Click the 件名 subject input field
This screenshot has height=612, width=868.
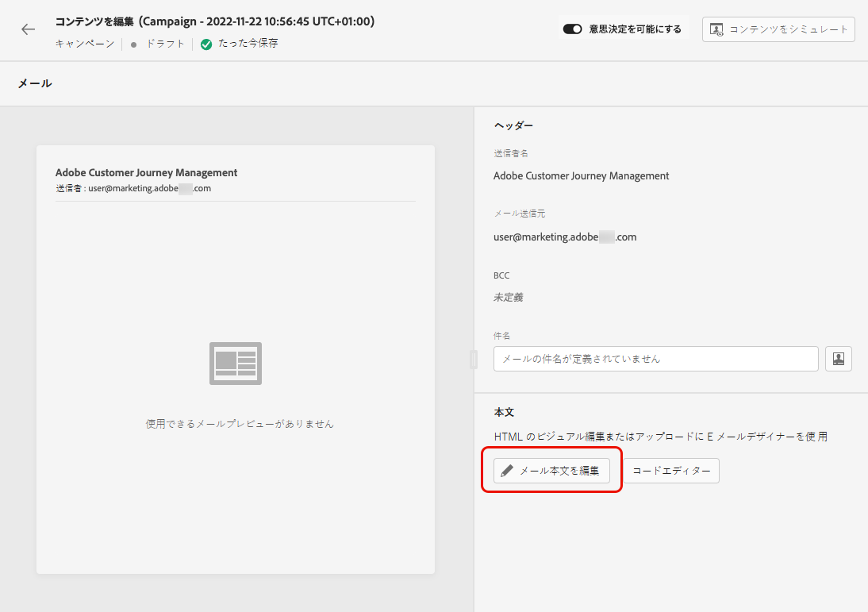(655, 359)
